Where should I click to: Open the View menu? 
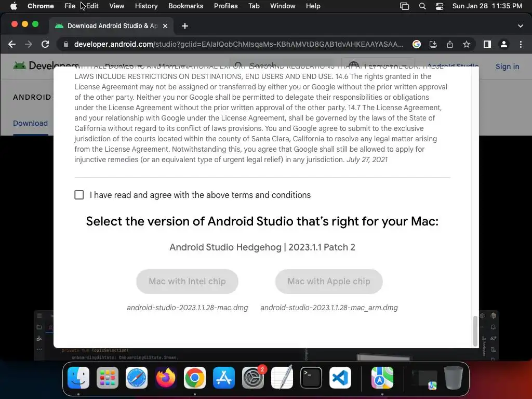click(x=117, y=6)
